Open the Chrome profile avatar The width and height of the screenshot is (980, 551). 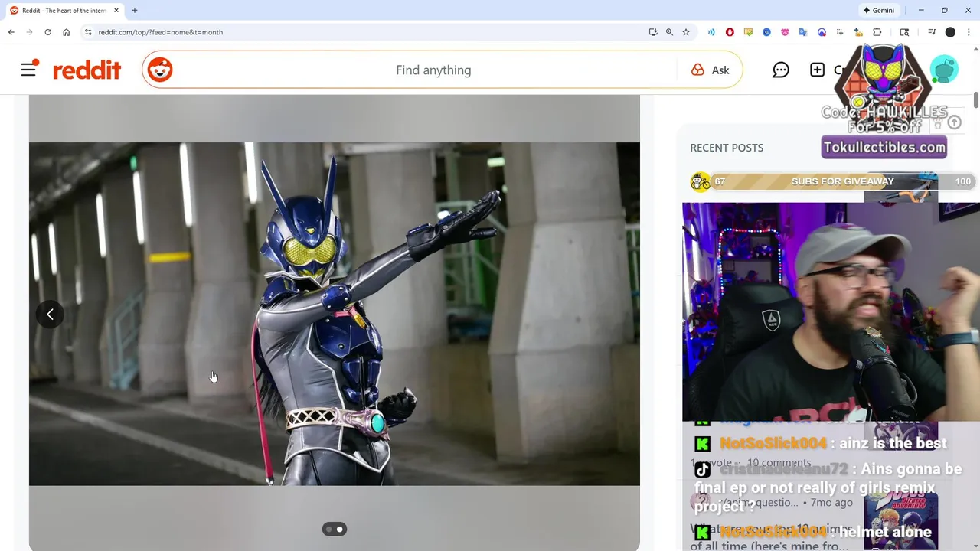pyautogui.click(x=950, y=32)
